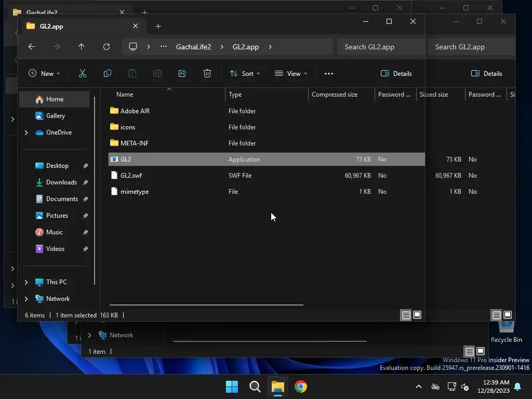Click chevron after GL2.app in breadcrumb
The width and height of the screenshot is (532, 399).
click(270, 47)
